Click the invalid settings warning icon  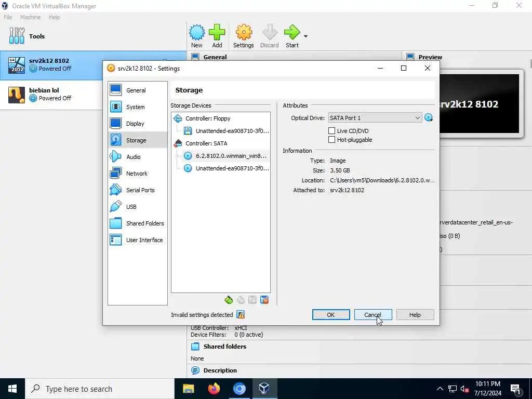tap(241, 315)
